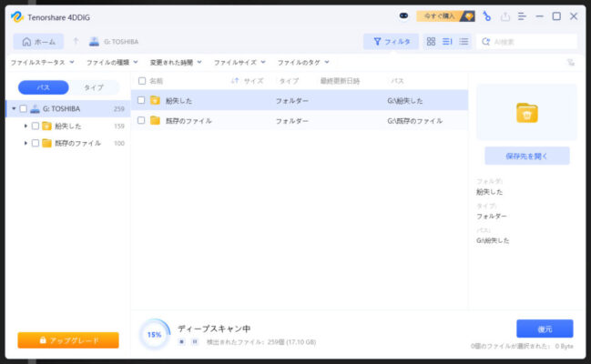Go up one level with arrow icon
The height and width of the screenshot is (364, 591).
pos(76,42)
